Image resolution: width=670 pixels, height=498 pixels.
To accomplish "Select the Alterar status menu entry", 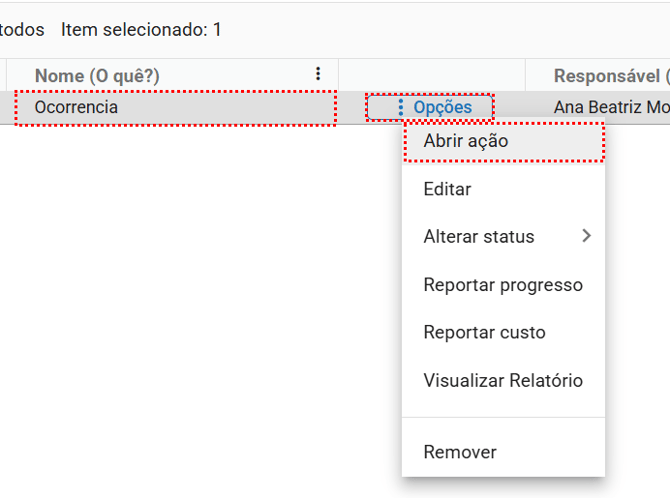I will pos(478,237).
